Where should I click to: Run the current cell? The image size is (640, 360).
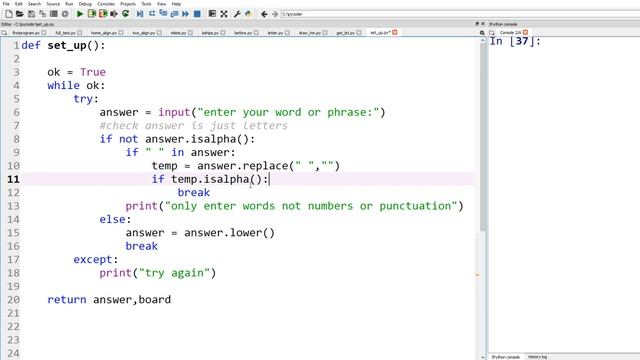91,14
